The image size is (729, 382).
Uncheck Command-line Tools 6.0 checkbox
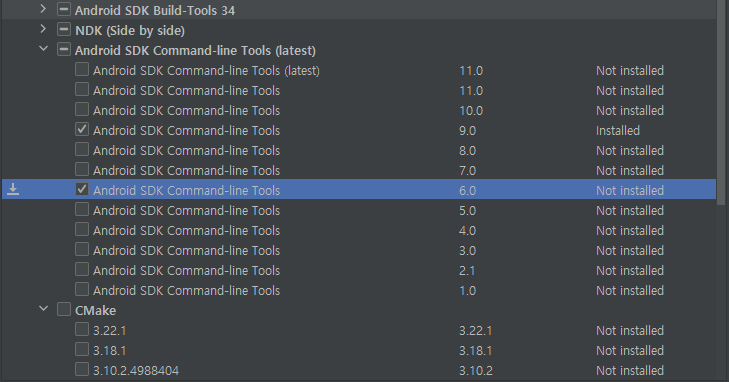82,189
